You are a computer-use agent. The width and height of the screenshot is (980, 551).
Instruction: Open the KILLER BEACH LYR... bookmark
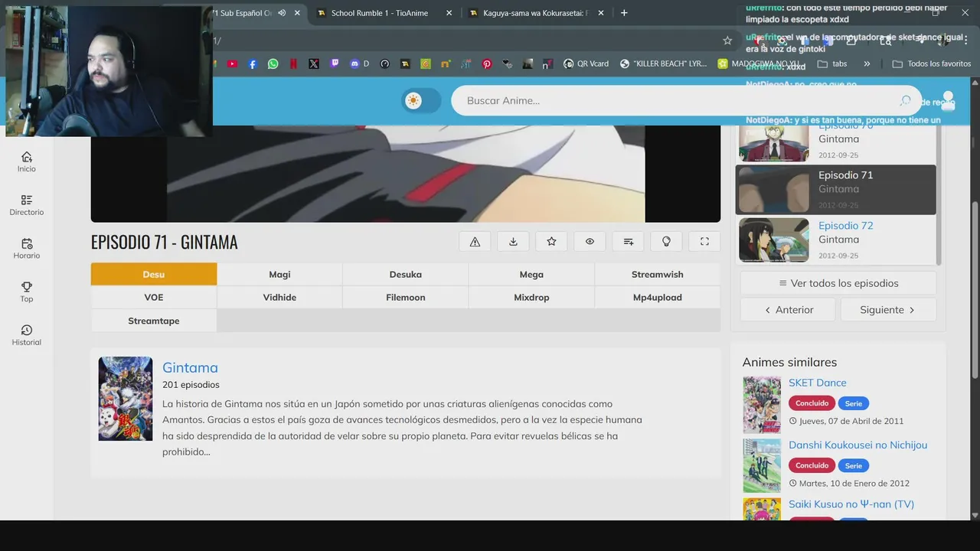tap(663, 64)
